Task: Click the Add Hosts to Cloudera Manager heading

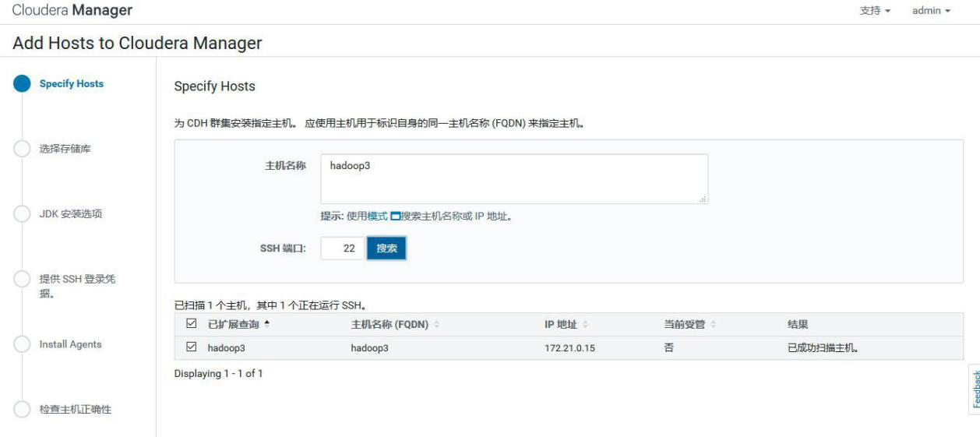Action: (138, 43)
